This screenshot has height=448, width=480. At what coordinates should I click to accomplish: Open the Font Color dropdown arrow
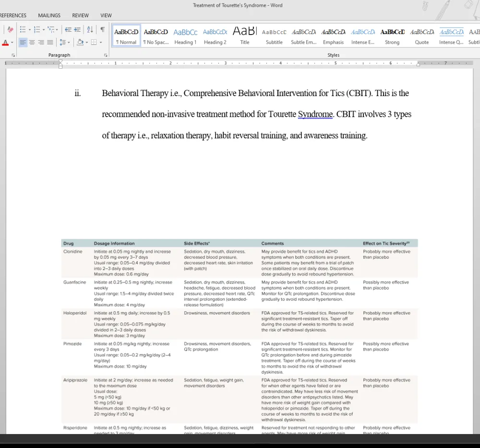12,43
